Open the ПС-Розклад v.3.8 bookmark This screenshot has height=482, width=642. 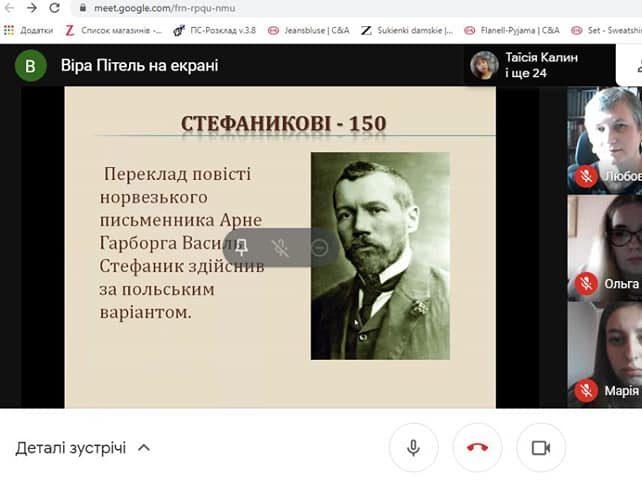215,30
